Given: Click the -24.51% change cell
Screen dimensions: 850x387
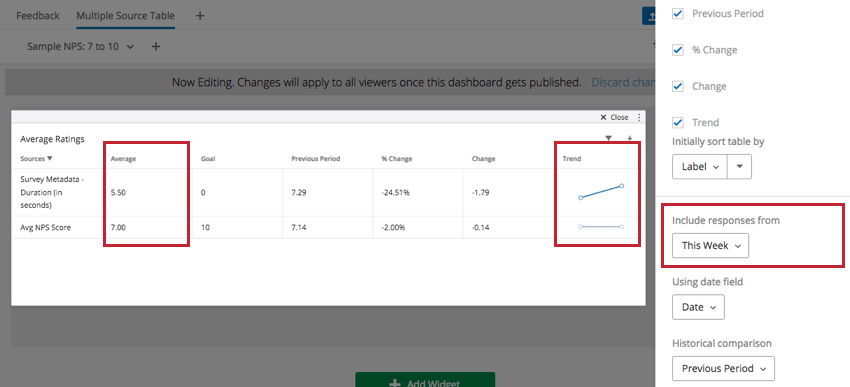Looking at the screenshot, I should point(395,192).
